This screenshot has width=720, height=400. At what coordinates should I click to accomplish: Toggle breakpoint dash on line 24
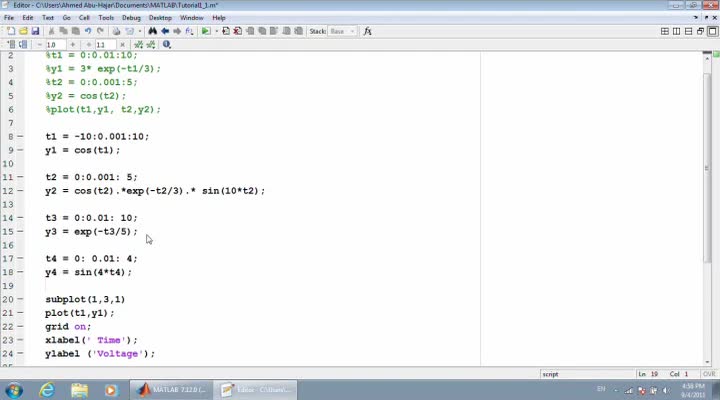20,354
